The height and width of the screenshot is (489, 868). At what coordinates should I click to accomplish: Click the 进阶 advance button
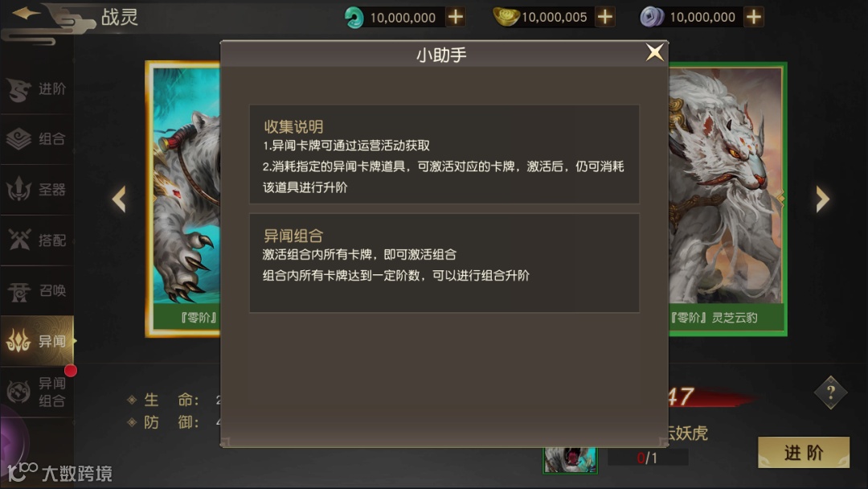point(803,453)
